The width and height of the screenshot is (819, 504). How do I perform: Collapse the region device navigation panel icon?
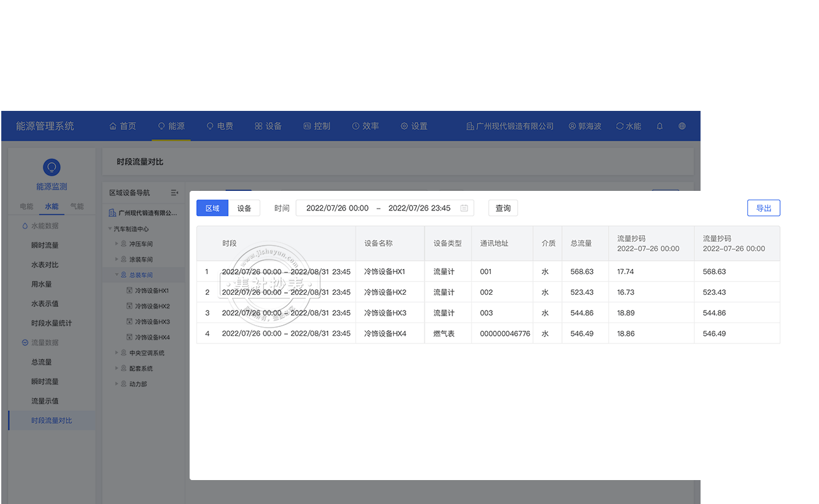pyautogui.click(x=175, y=193)
